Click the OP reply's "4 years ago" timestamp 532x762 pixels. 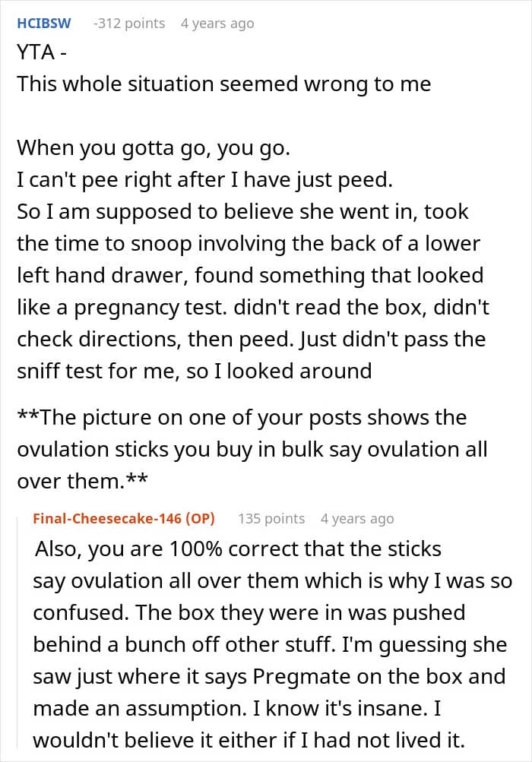point(357,519)
